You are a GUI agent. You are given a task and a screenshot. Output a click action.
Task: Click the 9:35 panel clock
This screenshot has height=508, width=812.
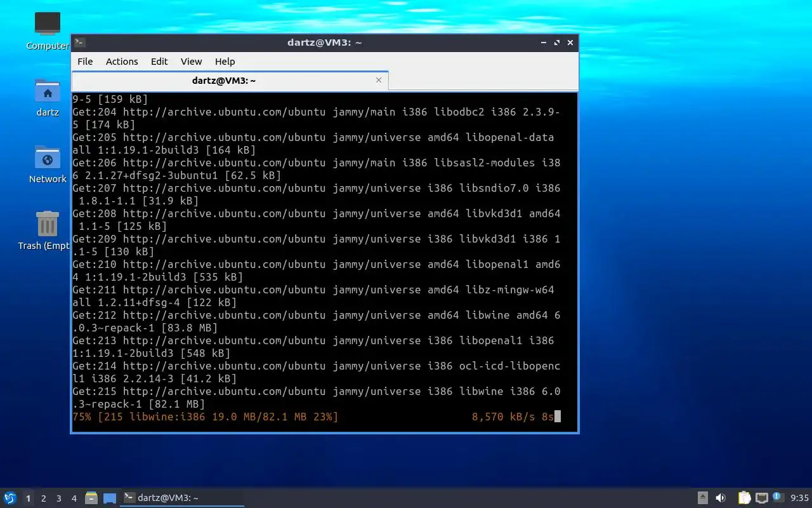pos(800,498)
